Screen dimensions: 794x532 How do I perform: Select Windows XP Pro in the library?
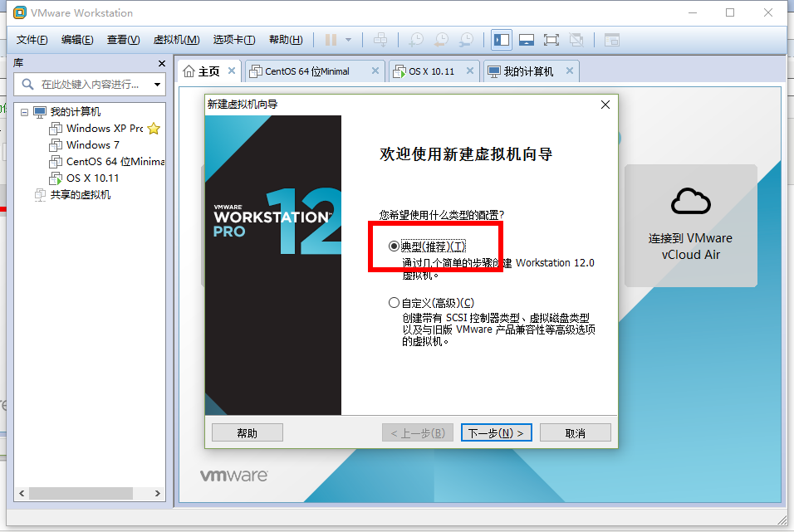click(105, 129)
